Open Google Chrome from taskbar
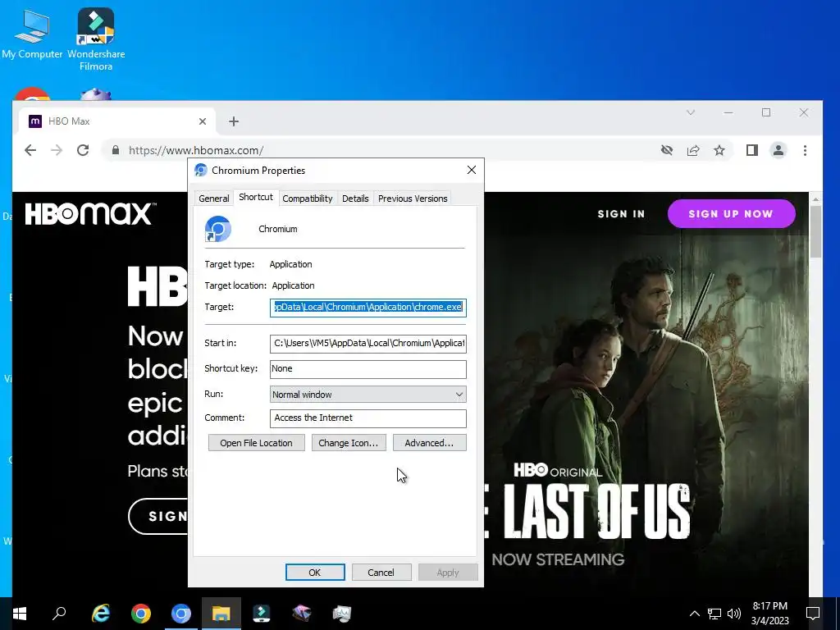The image size is (840, 630). coord(141,614)
